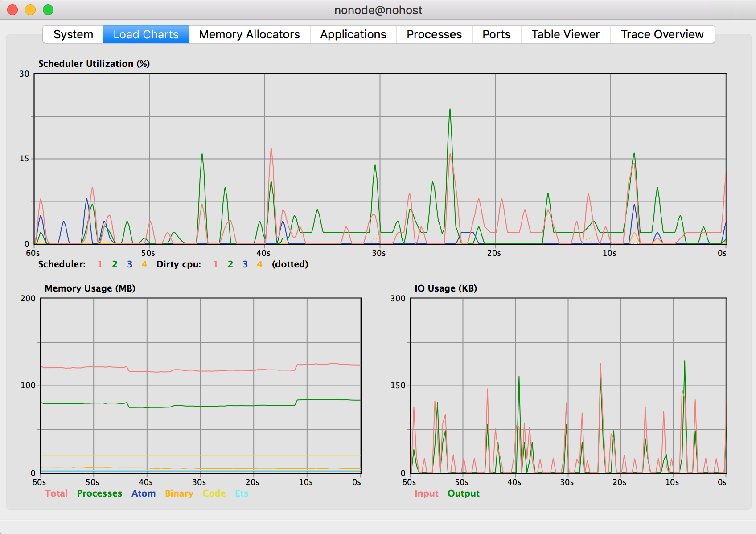This screenshot has height=534, width=756.
Task: Show the Trace Overview tab
Action: [x=662, y=34]
